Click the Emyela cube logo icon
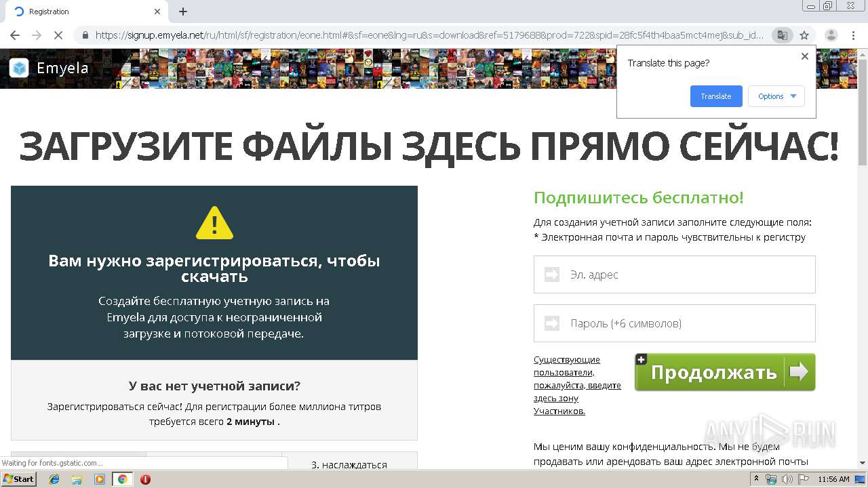Image resolution: width=868 pixels, height=488 pixels. click(x=19, y=68)
